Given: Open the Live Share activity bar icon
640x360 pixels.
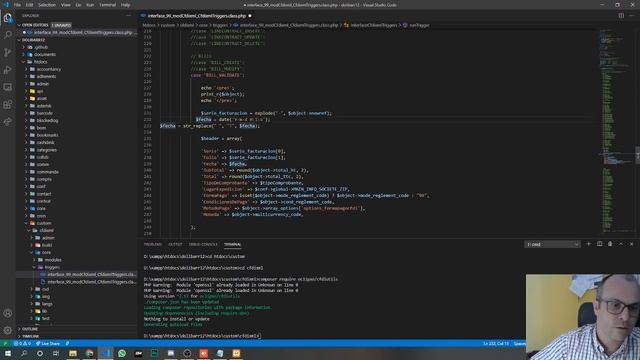Looking at the screenshot, I should coord(8,122).
